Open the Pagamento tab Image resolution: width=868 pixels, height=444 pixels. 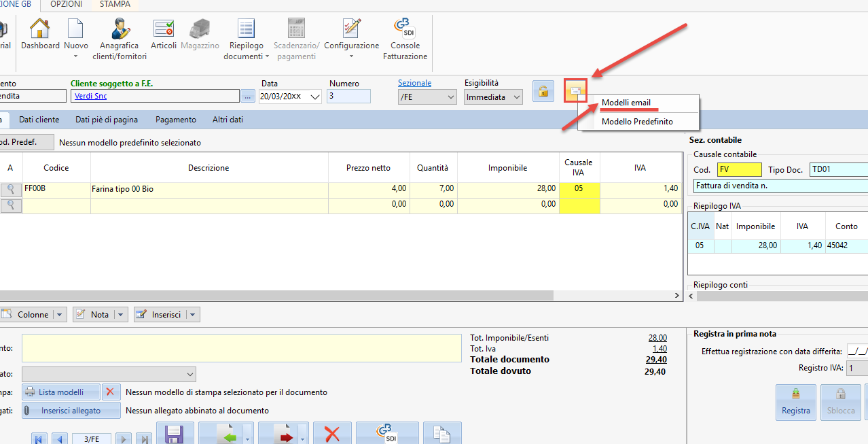point(176,120)
